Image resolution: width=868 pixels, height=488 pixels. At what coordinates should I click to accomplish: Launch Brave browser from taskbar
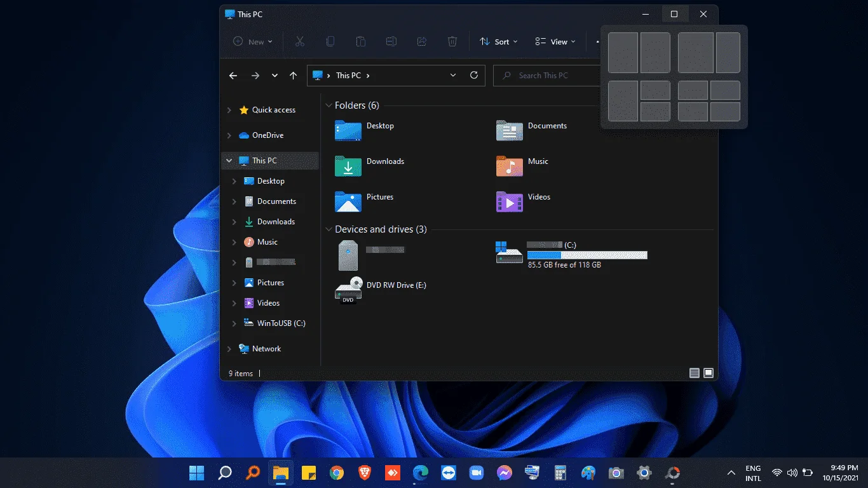[x=365, y=473]
